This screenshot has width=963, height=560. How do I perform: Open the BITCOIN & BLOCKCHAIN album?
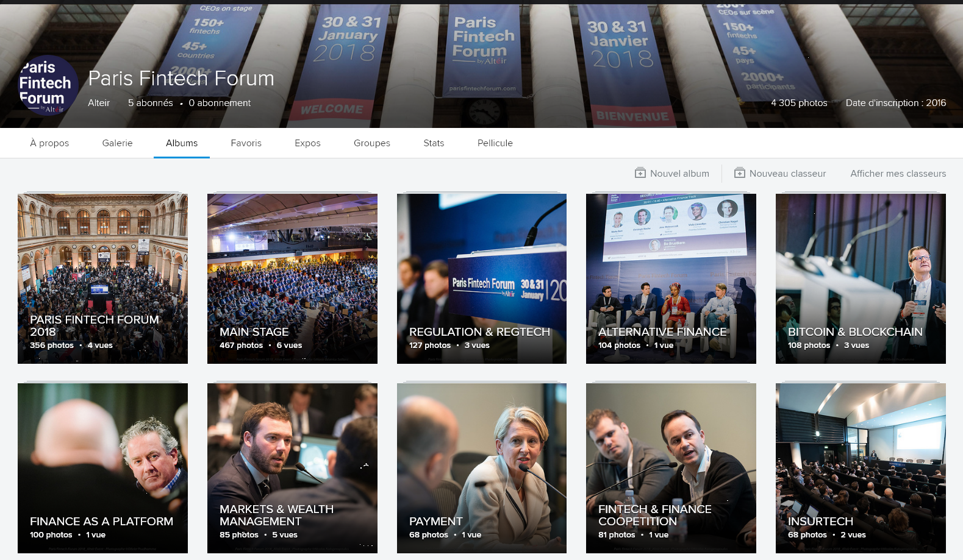point(861,278)
